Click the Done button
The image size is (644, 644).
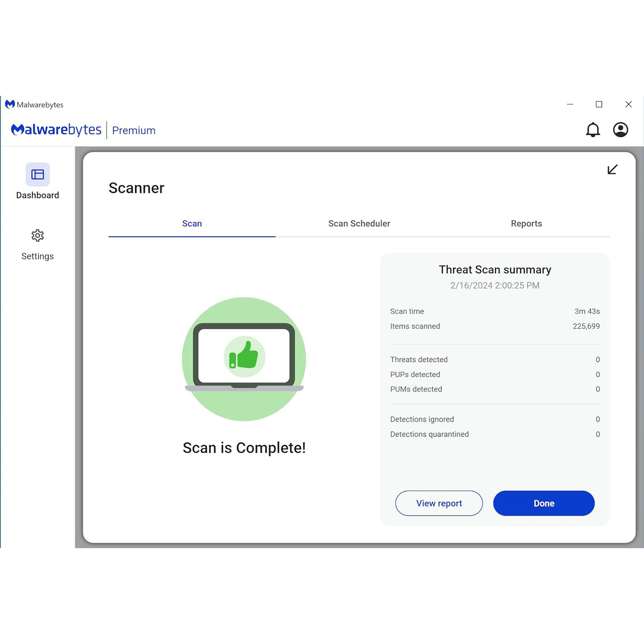click(x=543, y=503)
